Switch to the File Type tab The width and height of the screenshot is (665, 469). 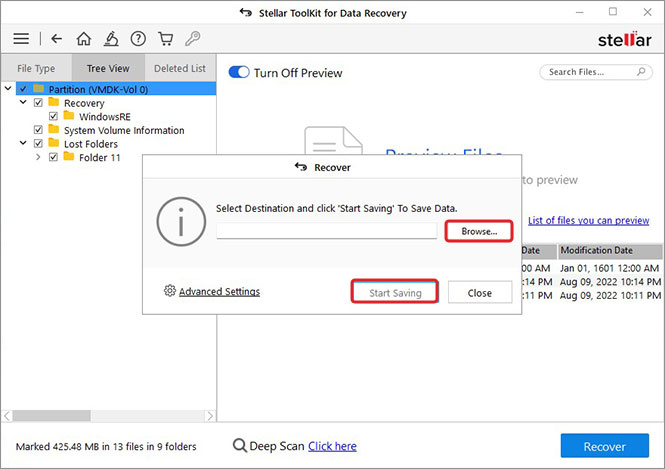point(36,68)
